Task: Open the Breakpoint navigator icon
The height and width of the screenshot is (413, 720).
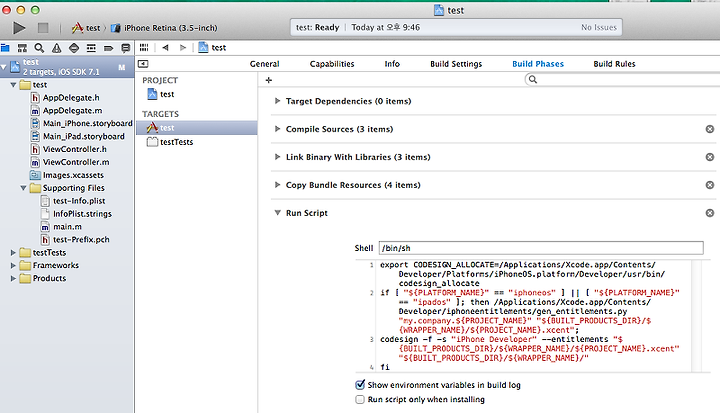Action: tap(108, 48)
